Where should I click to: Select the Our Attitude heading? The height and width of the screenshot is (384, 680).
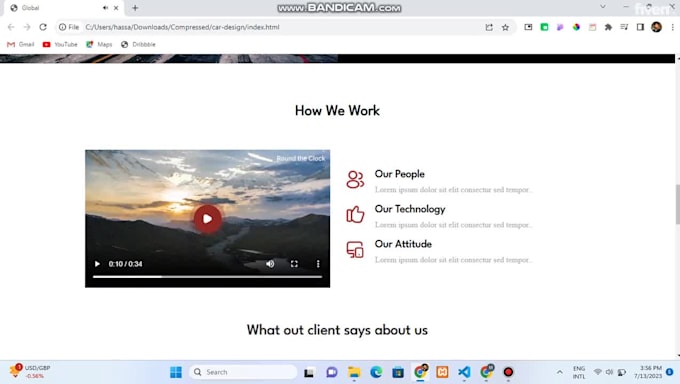pyautogui.click(x=403, y=244)
